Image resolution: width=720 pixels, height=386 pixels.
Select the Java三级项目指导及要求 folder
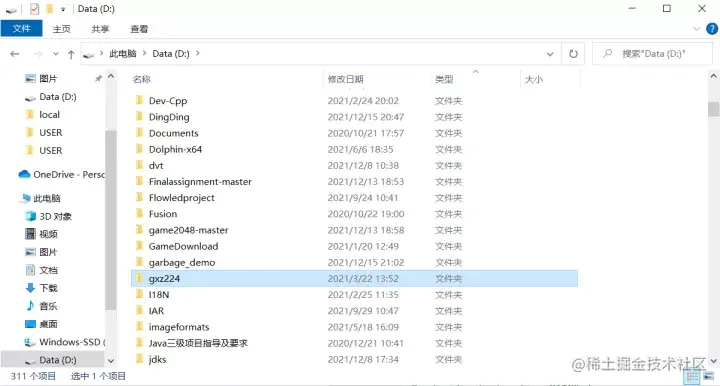coord(198,343)
